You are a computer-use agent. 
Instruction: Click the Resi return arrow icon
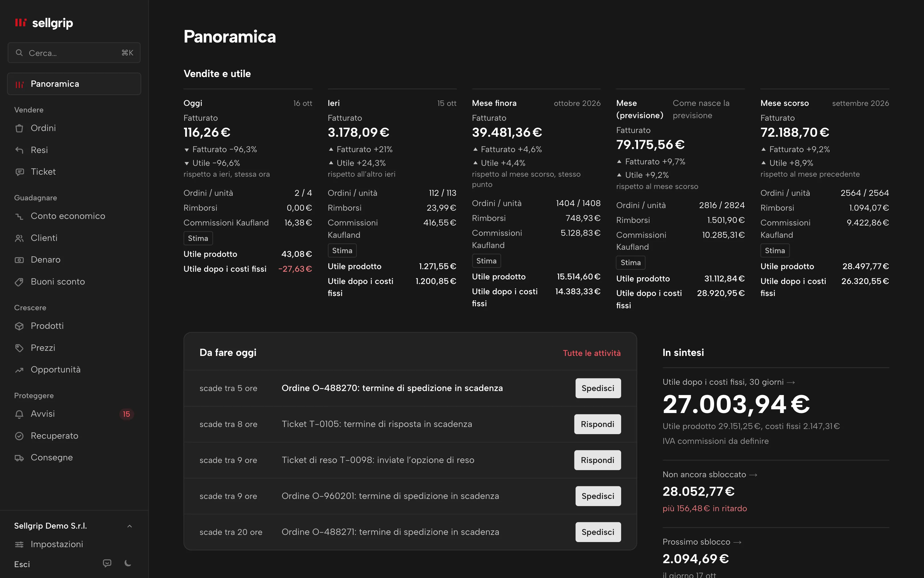[x=19, y=150]
